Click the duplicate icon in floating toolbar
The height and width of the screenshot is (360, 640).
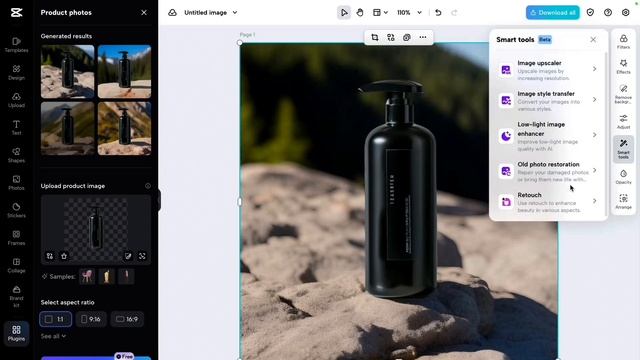coord(407,38)
